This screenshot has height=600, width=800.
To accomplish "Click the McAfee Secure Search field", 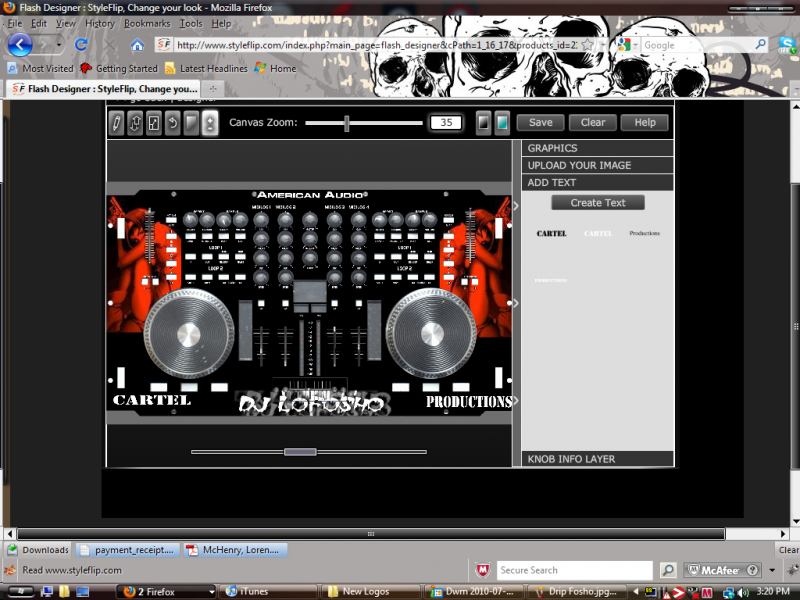I will coord(574,570).
